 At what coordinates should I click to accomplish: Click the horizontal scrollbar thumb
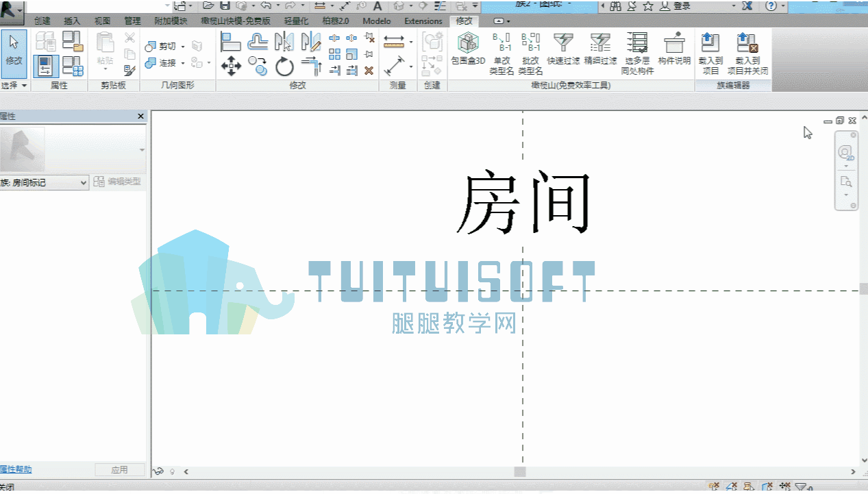coord(520,471)
